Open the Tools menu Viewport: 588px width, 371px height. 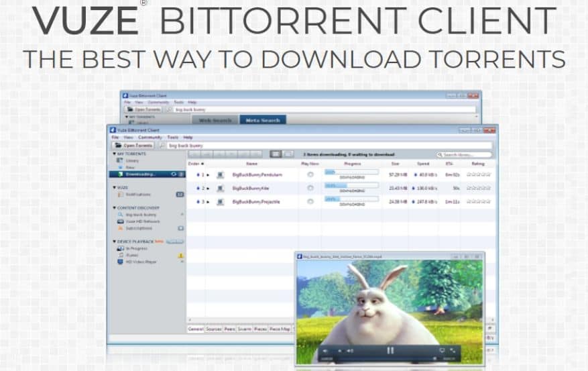172,138
